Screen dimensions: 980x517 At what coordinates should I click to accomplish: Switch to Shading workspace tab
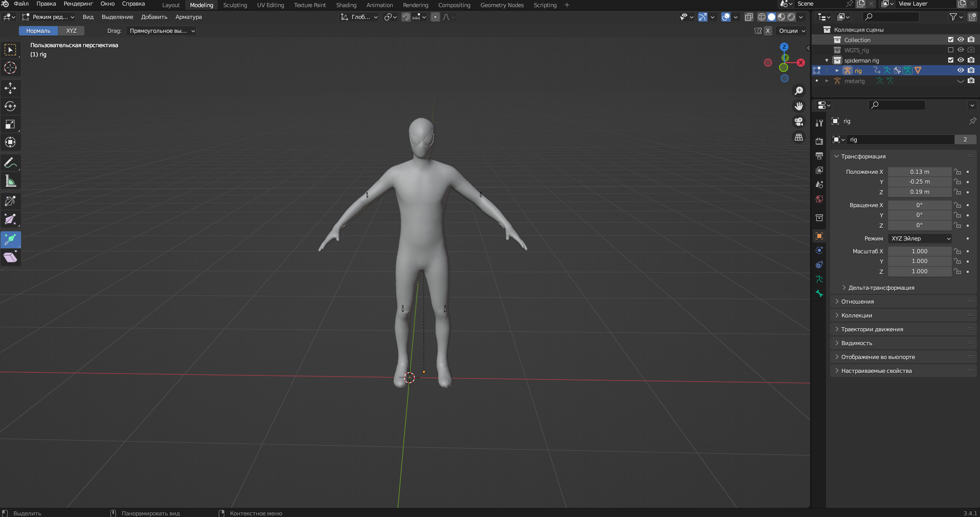click(x=346, y=5)
